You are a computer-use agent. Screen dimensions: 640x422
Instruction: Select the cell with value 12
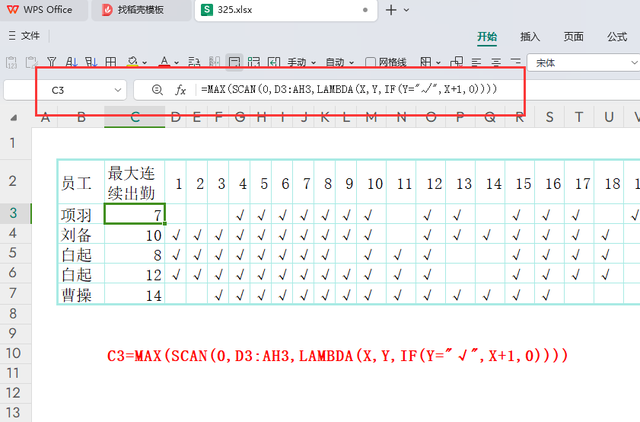(x=135, y=274)
